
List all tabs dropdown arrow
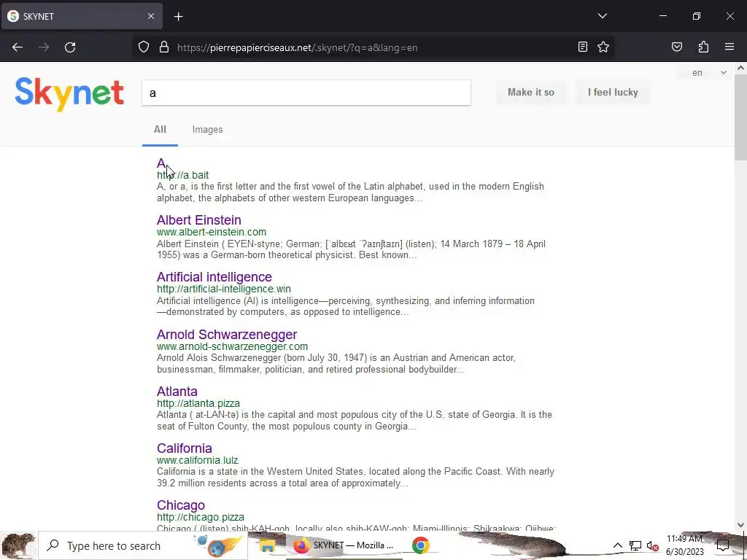602,16
